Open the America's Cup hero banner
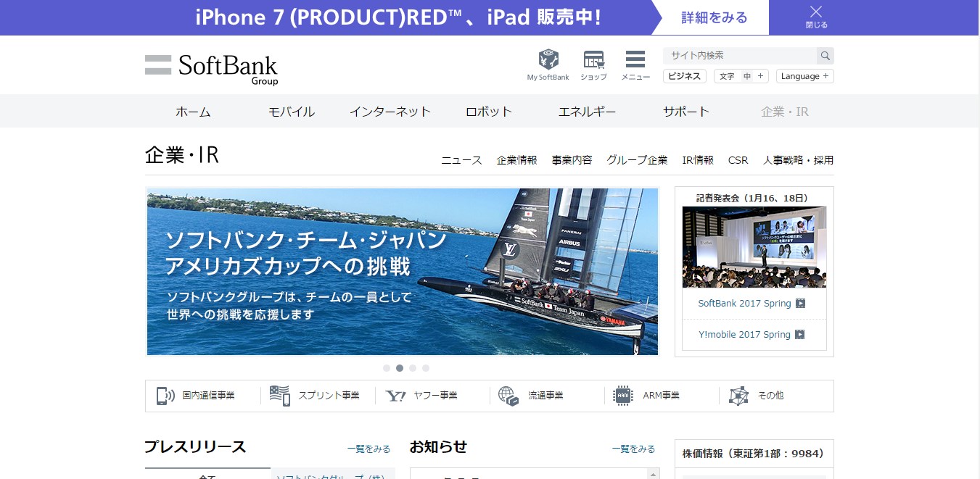This screenshot has width=980, height=479. (x=403, y=272)
